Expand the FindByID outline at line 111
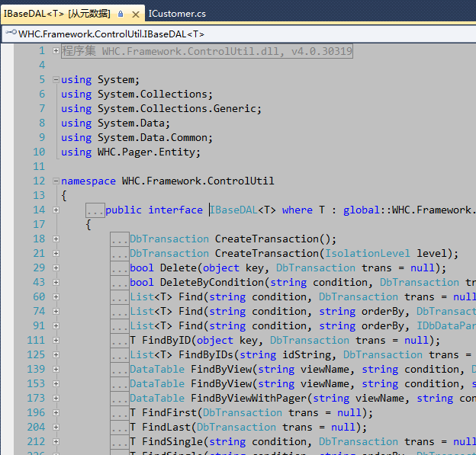Screen dimensions: 476x455 pos(56,341)
